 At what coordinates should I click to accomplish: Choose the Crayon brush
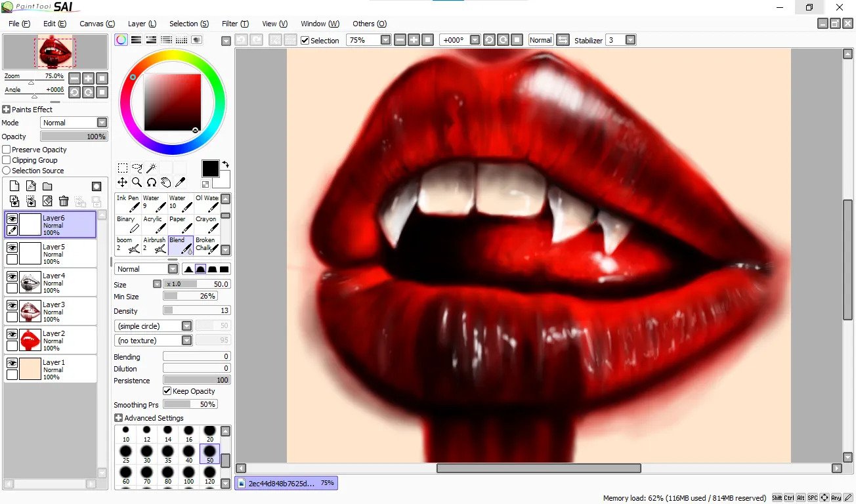point(207,224)
